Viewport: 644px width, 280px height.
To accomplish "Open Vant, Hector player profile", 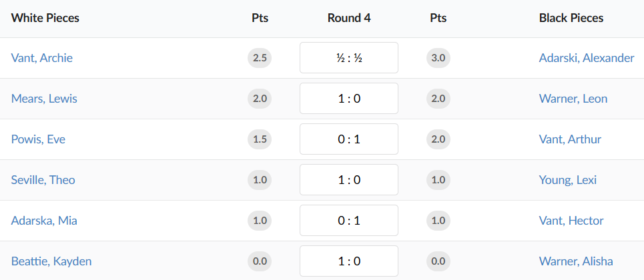I will coord(571,221).
